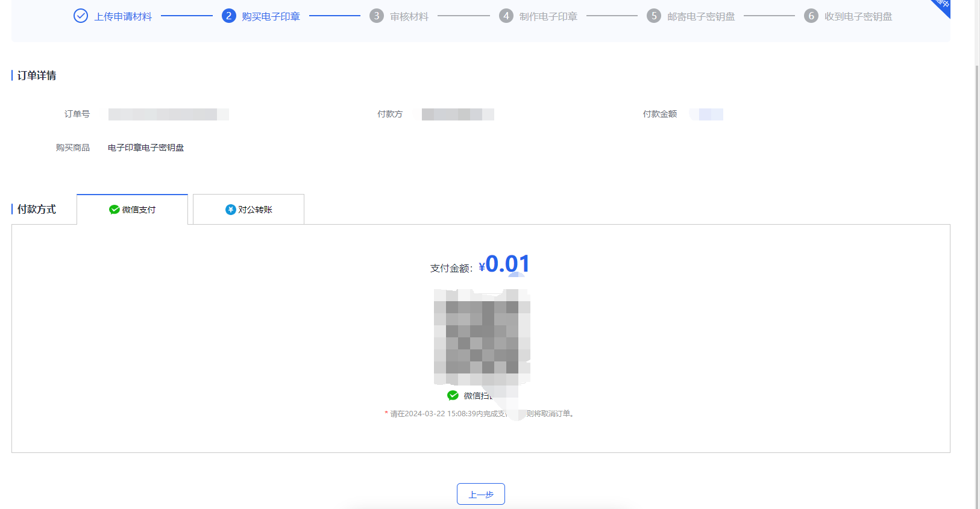Click the payment deadline notice text
The height and width of the screenshot is (509, 980).
(x=480, y=414)
